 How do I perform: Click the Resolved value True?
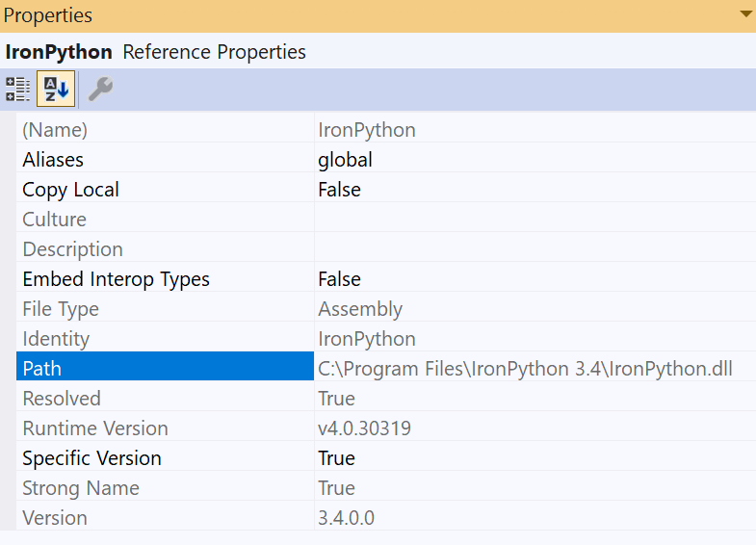[x=336, y=399]
